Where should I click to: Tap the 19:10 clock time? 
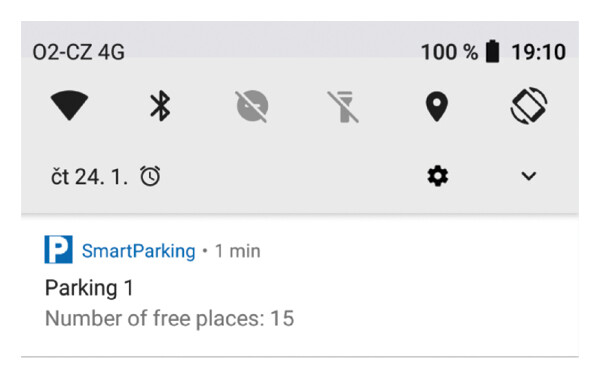point(538,52)
